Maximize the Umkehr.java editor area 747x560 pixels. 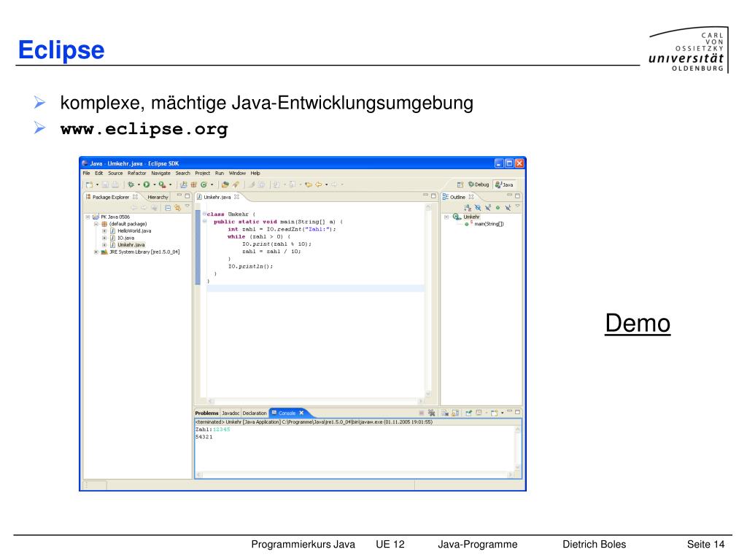(x=433, y=195)
